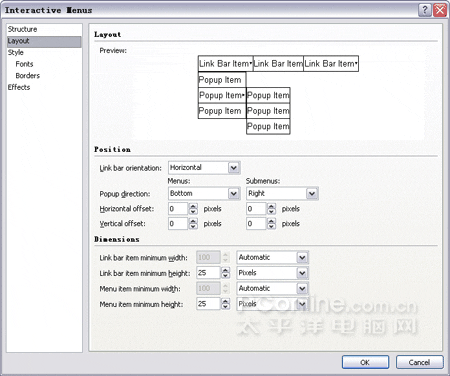
Task: Click the Cancel button
Action: 420,362
